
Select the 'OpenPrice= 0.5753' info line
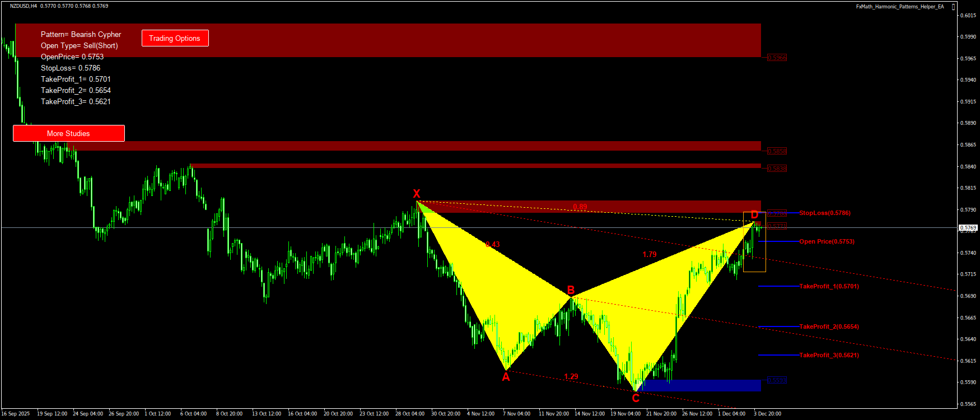(x=72, y=57)
